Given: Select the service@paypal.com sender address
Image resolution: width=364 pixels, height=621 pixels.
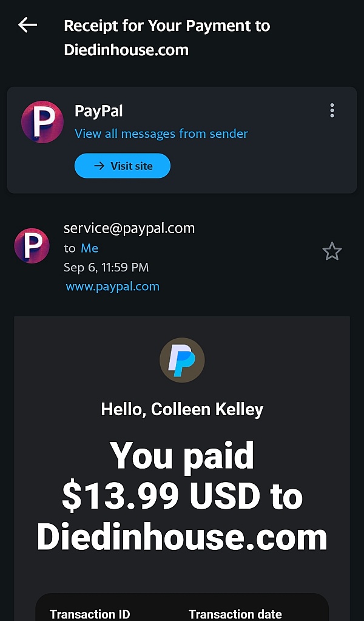Looking at the screenshot, I should tap(129, 228).
